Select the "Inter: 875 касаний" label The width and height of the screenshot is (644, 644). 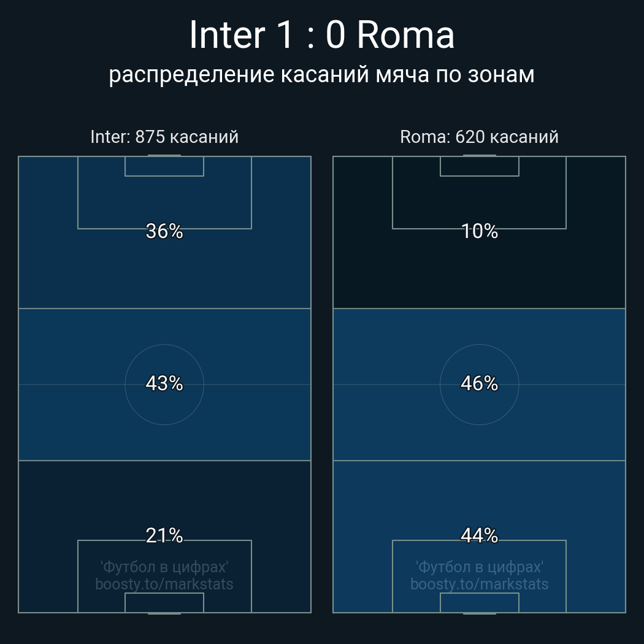pyautogui.click(x=164, y=137)
